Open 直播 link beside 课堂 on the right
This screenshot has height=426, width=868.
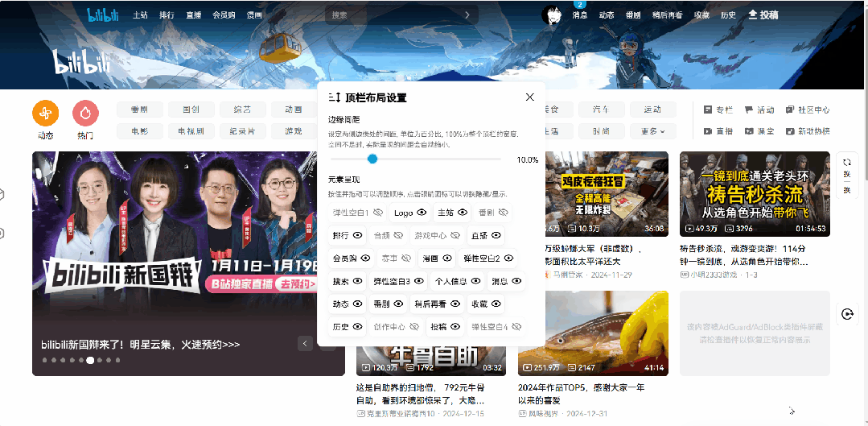(718, 131)
